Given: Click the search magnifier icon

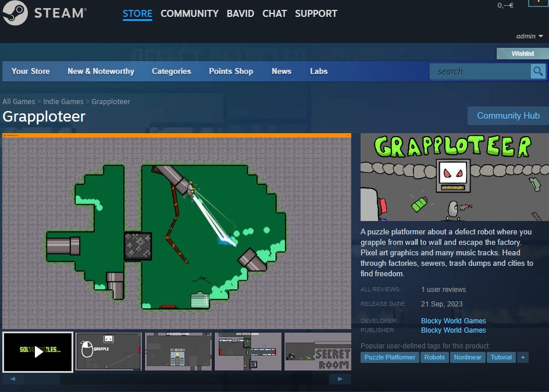Looking at the screenshot, I should (538, 72).
